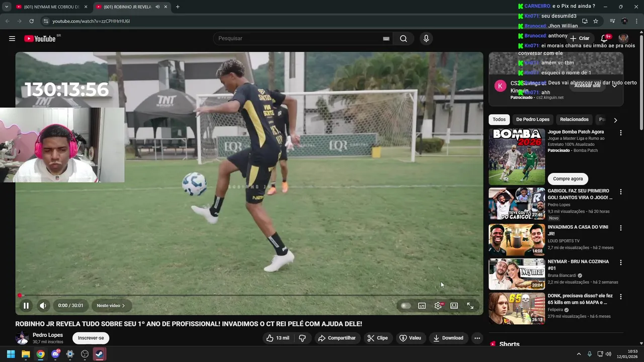Open options for Vini Jr video
Image resolution: width=644 pixels, height=362 pixels.
[620, 228]
